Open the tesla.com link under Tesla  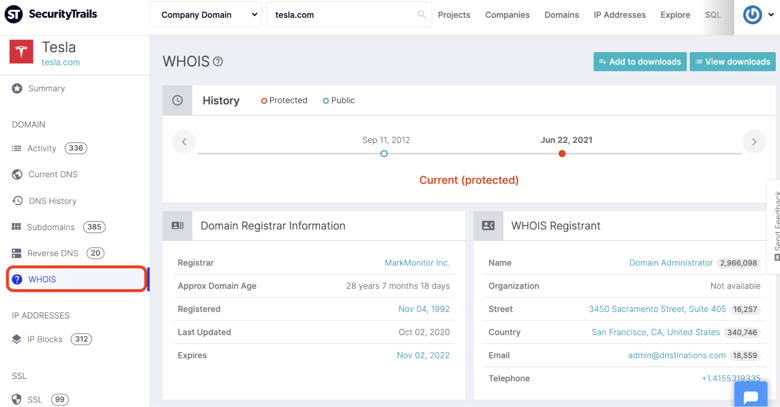click(x=61, y=62)
